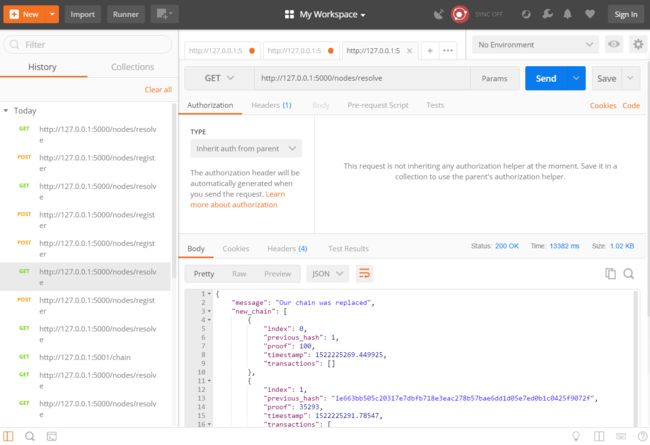Close the active request tab
Image resolution: width=650 pixels, height=445 pixels.
409,51
